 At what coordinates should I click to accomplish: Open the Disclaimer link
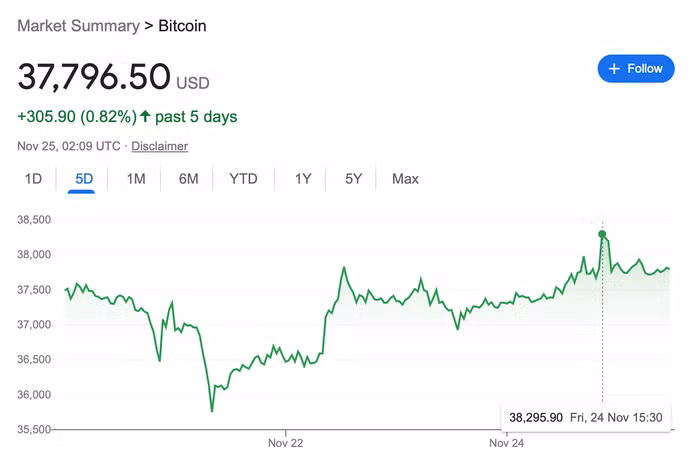[x=159, y=146]
